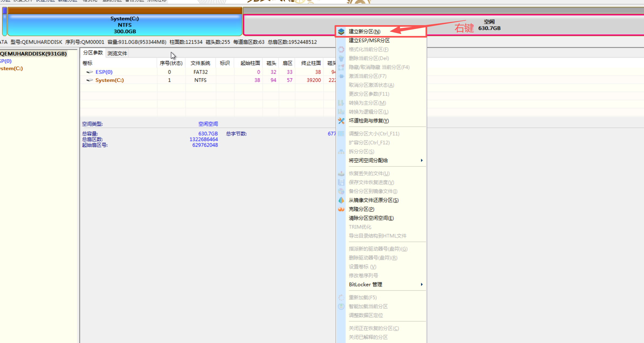Click the 智能加载当前分区 icon

pos(341,306)
